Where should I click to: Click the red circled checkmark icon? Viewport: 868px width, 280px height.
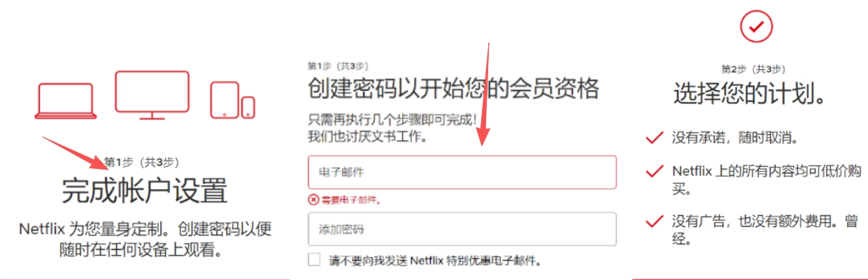click(756, 27)
